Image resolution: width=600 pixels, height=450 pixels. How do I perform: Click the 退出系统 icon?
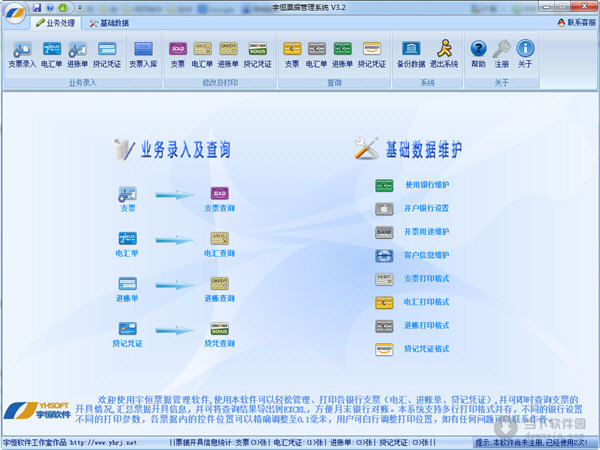(x=444, y=55)
